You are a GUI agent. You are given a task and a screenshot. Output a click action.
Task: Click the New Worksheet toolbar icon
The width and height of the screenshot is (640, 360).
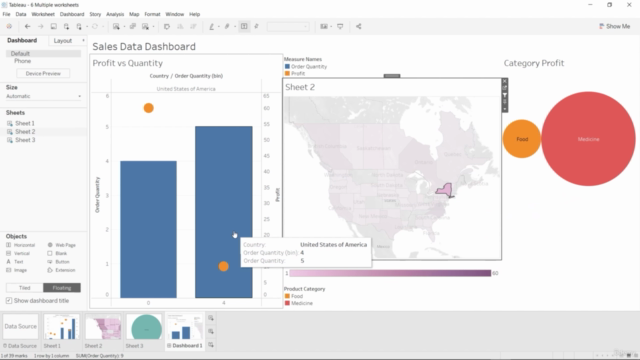pyautogui.click(x=116, y=27)
